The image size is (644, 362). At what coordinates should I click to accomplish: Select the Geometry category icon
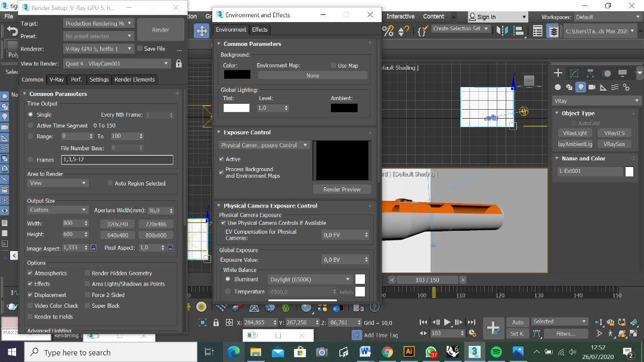(x=558, y=87)
